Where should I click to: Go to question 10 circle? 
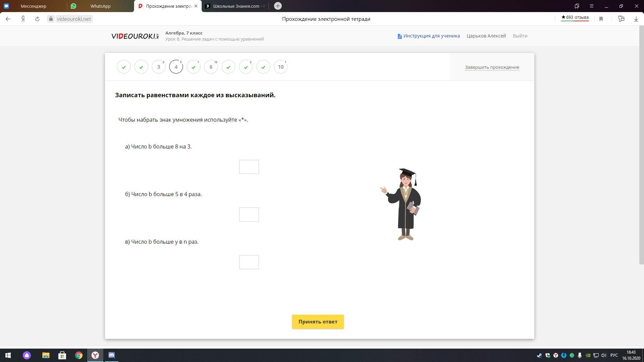tap(281, 67)
